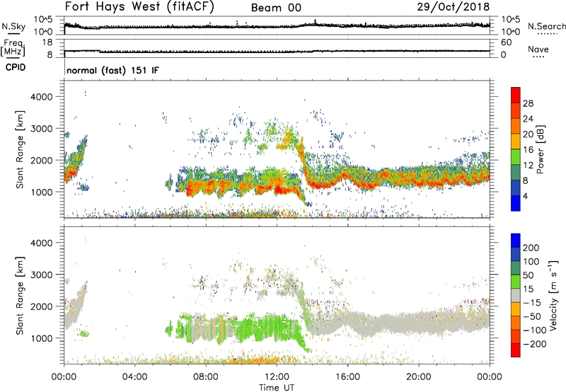The height and width of the screenshot is (392, 566).
Task: Click the "60" tick on the Nave axis
Action: (506, 42)
